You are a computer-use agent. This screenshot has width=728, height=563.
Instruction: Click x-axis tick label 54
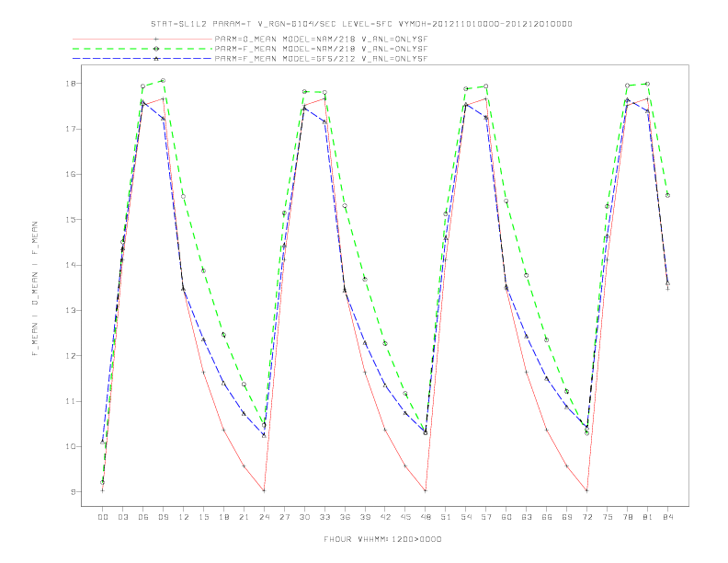point(466,517)
